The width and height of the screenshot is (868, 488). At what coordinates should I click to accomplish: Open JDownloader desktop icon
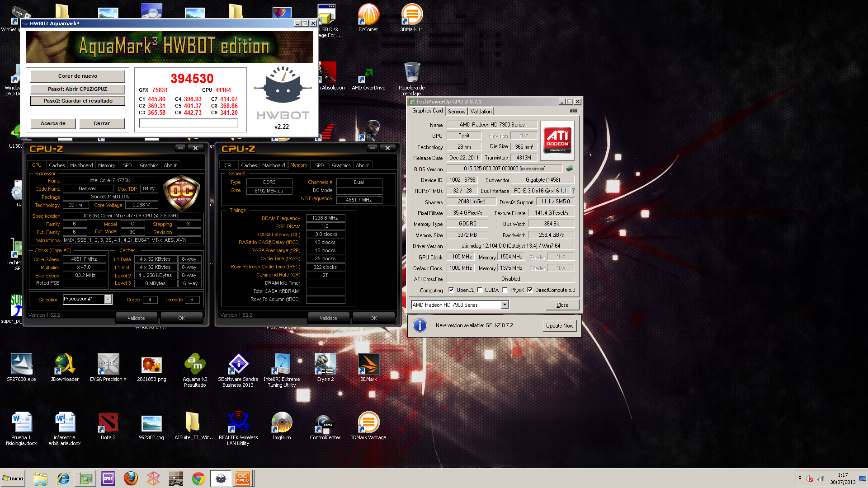tap(65, 367)
